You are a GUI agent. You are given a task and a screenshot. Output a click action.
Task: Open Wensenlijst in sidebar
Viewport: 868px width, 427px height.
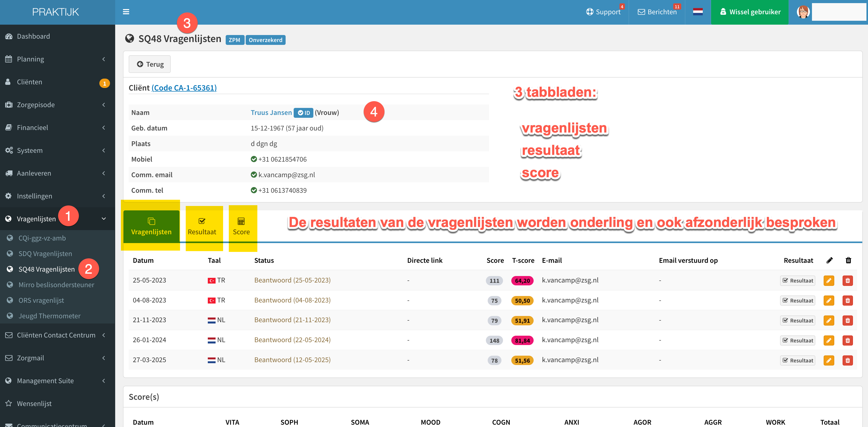[34, 403]
